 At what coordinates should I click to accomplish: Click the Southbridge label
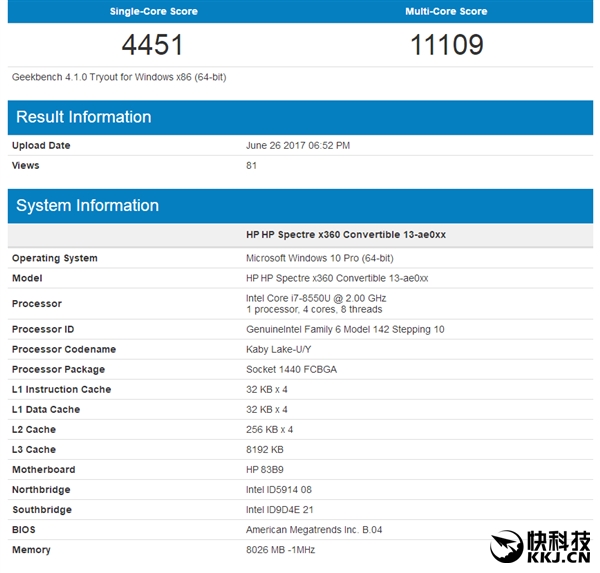click(42, 509)
